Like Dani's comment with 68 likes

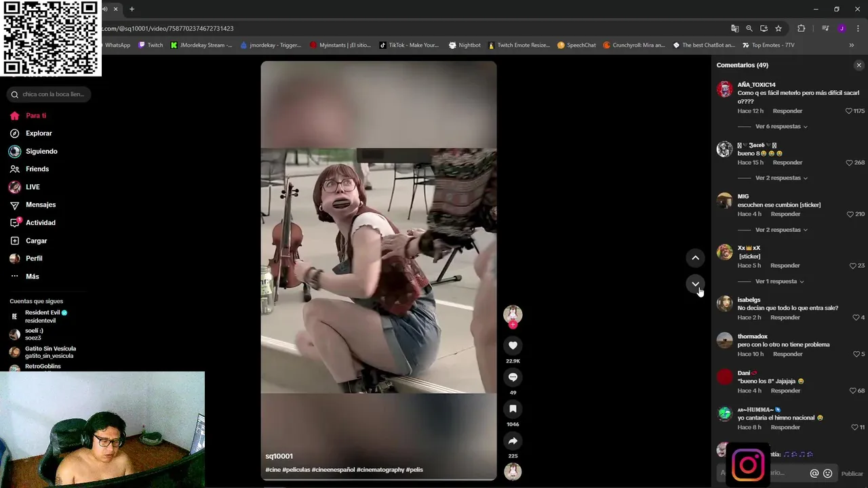click(852, 391)
